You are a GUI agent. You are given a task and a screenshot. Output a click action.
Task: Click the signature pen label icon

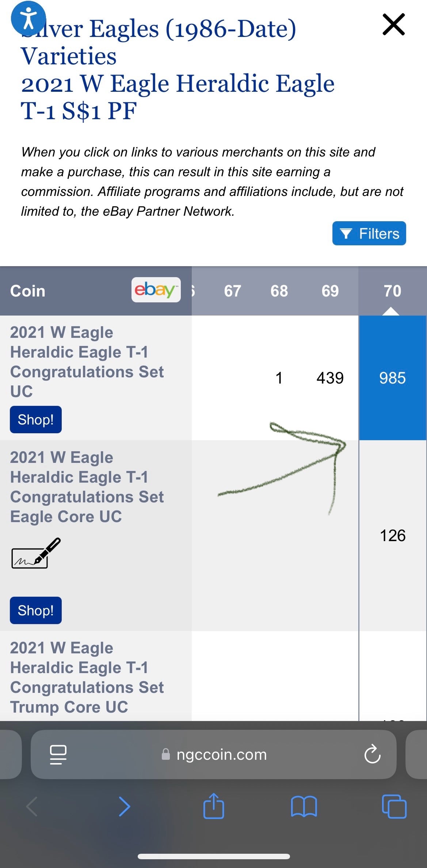coord(36,553)
